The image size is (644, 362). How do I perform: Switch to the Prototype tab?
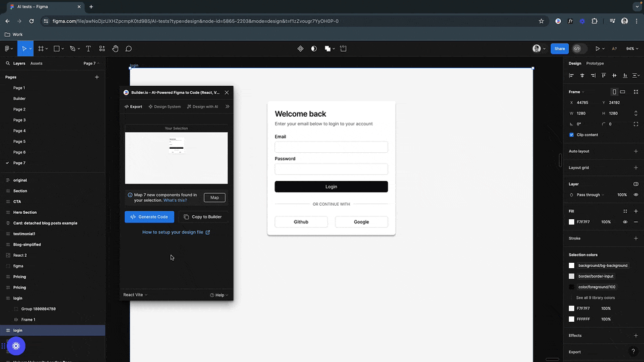(595, 64)
